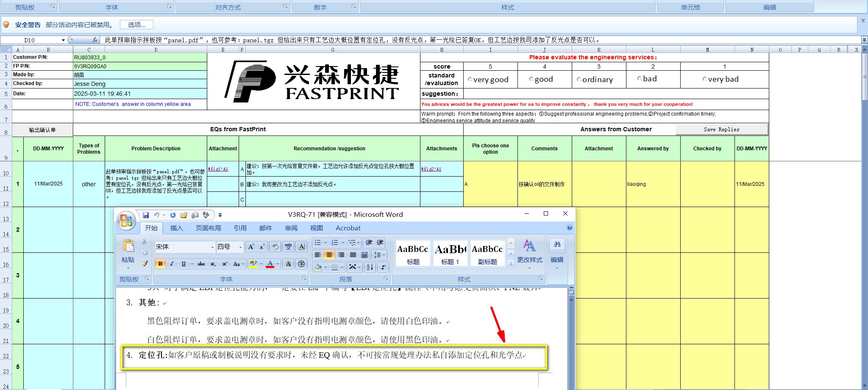Toggle Underline formatting in Word
This screenshot has width=868, height=390.
(184, 264)
